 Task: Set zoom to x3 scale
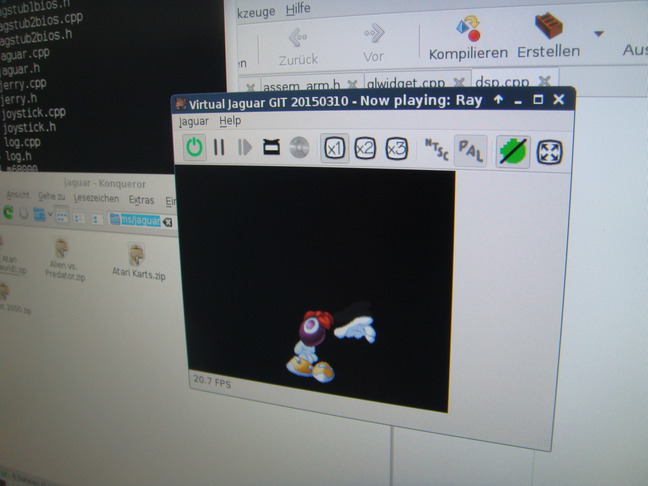click(397, 149)
